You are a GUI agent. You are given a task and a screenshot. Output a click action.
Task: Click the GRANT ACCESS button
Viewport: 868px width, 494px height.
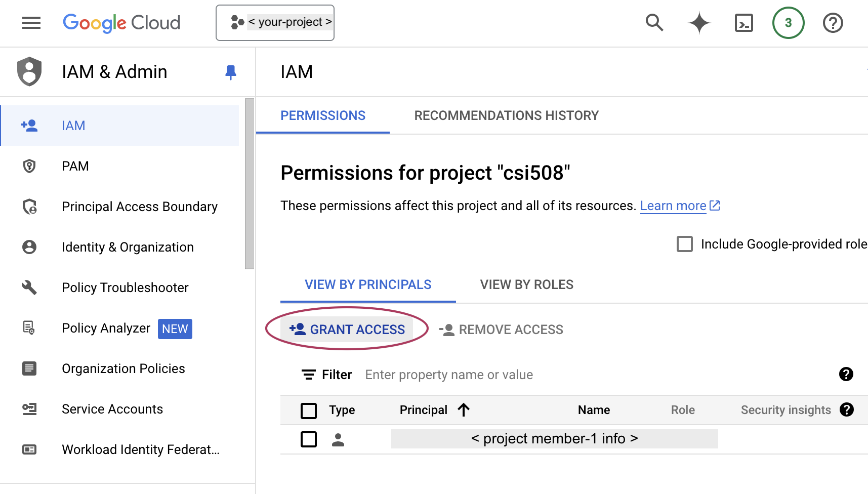pos(347,330)
